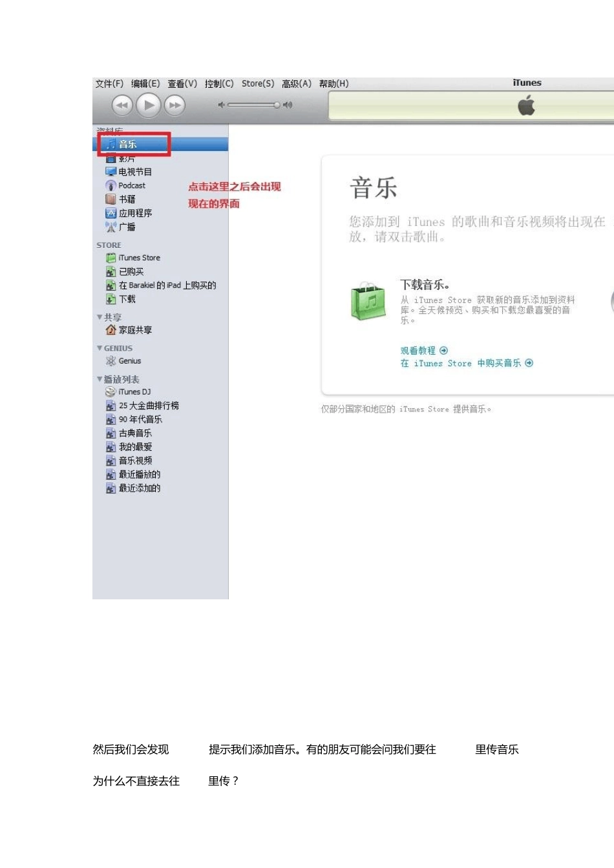Image resolution: width=614 pixels, height=868 pixels.
Task: Click the Play button in iTunes
Action: coord(149,105)
